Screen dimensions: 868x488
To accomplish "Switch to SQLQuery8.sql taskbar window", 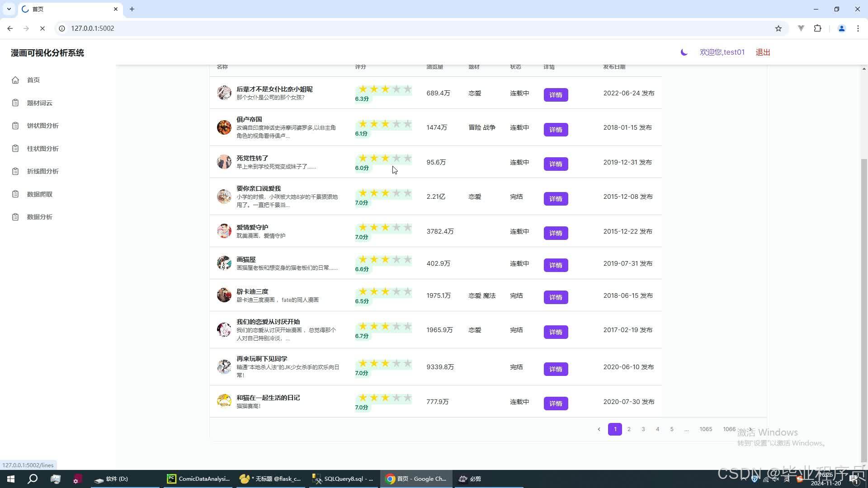I will (344, 479).
